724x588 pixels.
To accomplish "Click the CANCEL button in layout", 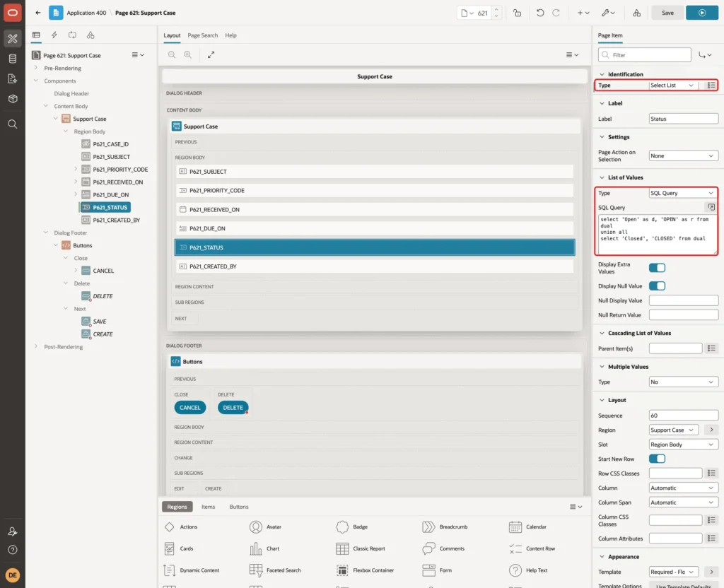I will 189,408.
